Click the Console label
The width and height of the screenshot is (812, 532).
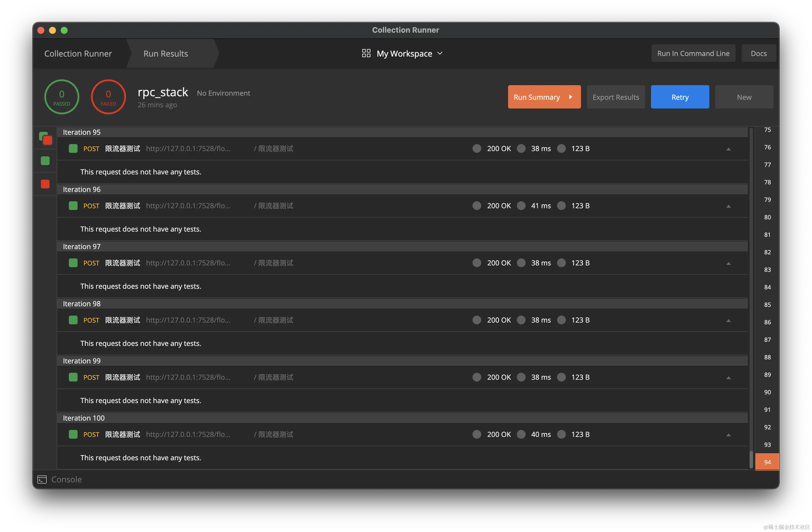66,480
